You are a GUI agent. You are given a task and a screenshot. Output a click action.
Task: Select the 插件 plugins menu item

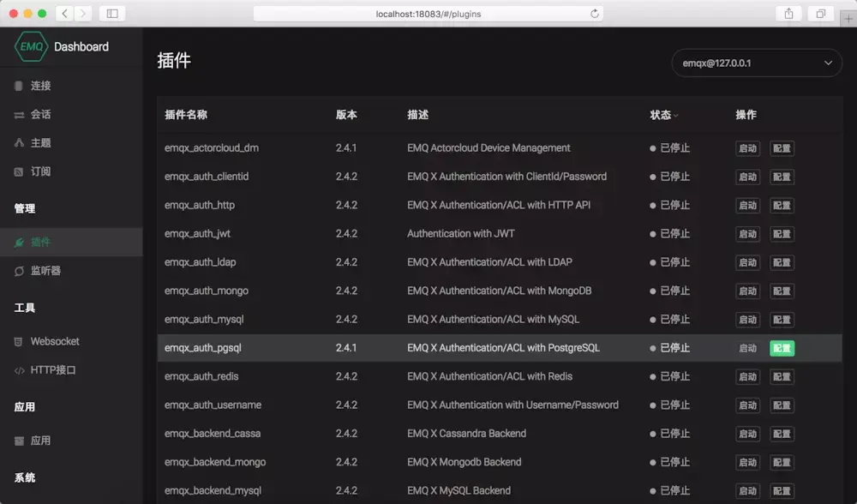tap(71, 243)
